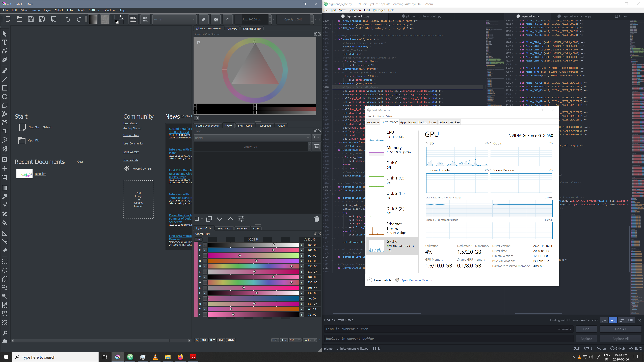This screenshot has width=644, height=362.
Task: Click the Open existing document icon
Action: click(19, 19)
